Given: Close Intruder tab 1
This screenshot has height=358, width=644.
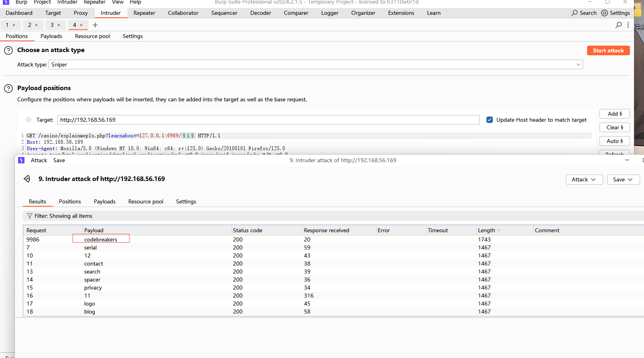Looking at the screenshot, I should 14,25.
